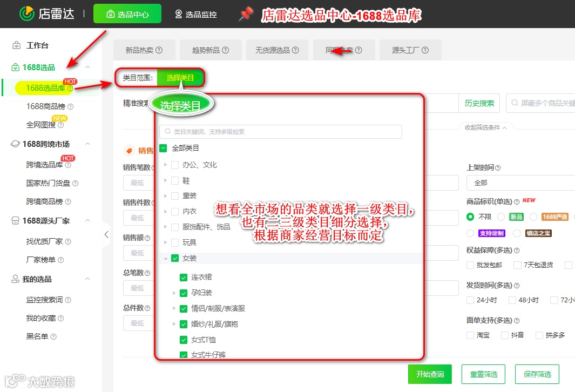Click help icon on 源头工厂 tab

coord(425,50)
